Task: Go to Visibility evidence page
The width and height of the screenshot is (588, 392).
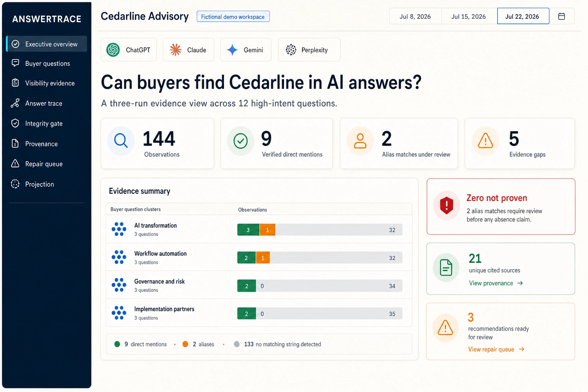Action: [x=47, y=83]
